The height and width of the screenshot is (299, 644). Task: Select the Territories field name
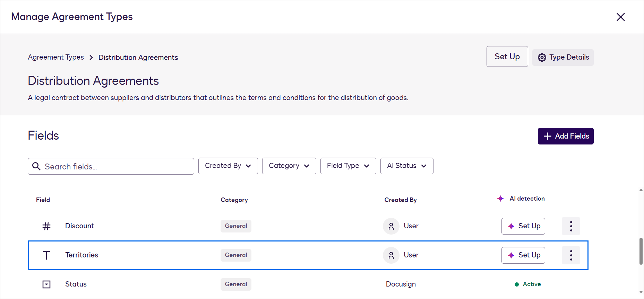[x=81, y=255]
